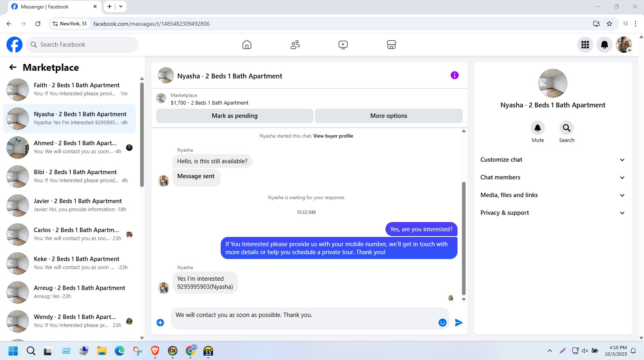Open the Watch video icon
644x360 pixels.
(343, 45)
